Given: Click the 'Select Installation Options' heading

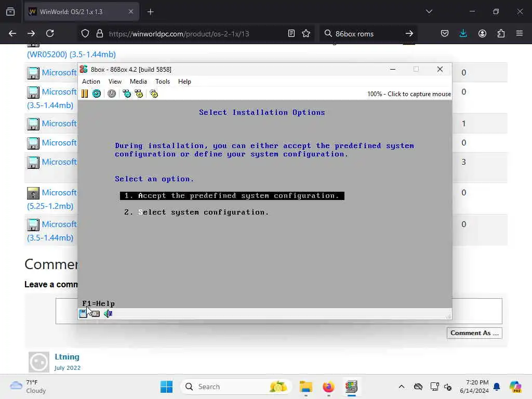Looking at the screenshot, I should [x=262, y=112].
